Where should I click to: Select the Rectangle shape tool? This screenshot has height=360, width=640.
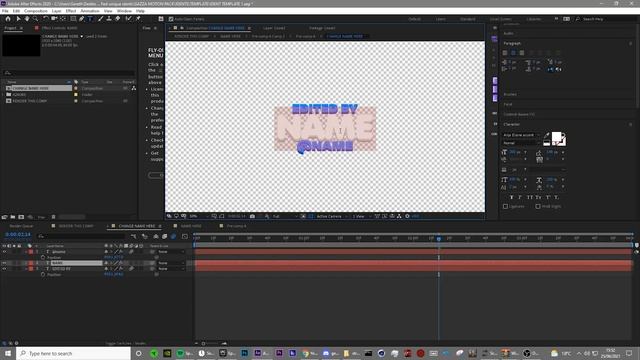click(x=73, y=19)
